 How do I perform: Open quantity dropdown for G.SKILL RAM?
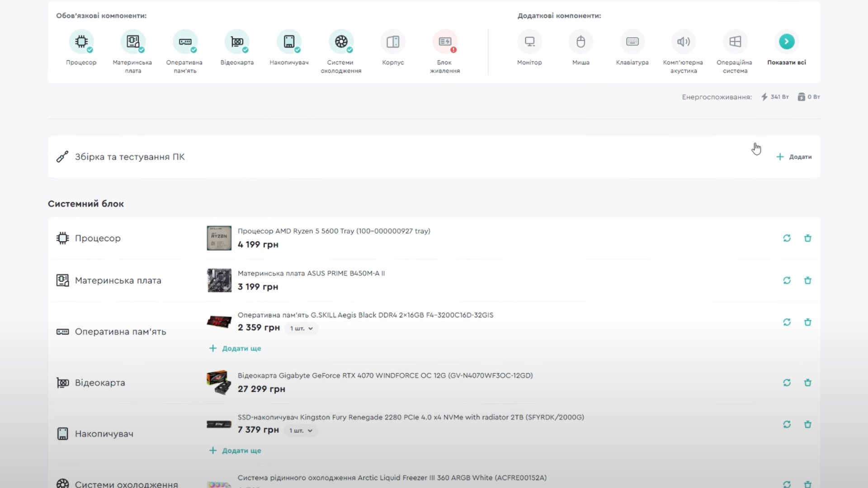(302, 328)
